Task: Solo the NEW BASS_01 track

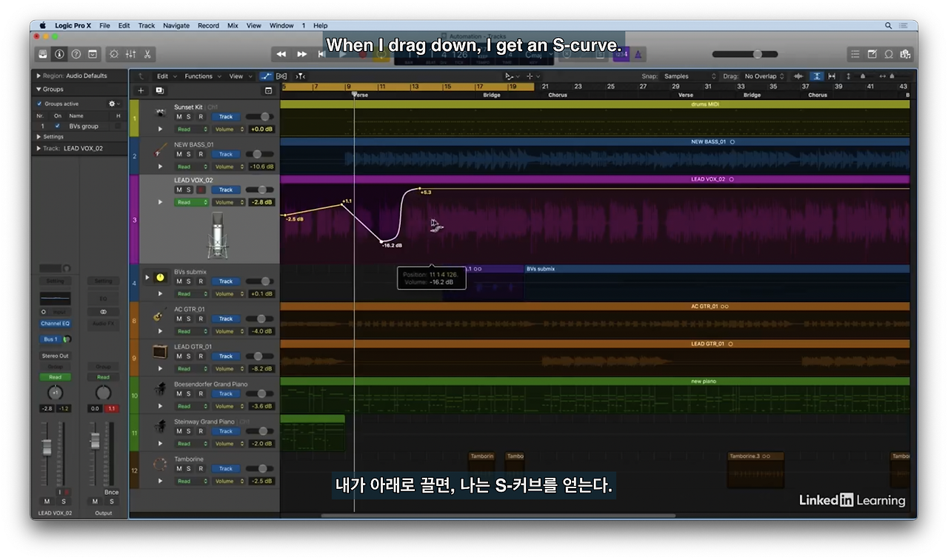Action: coord(189,154)
